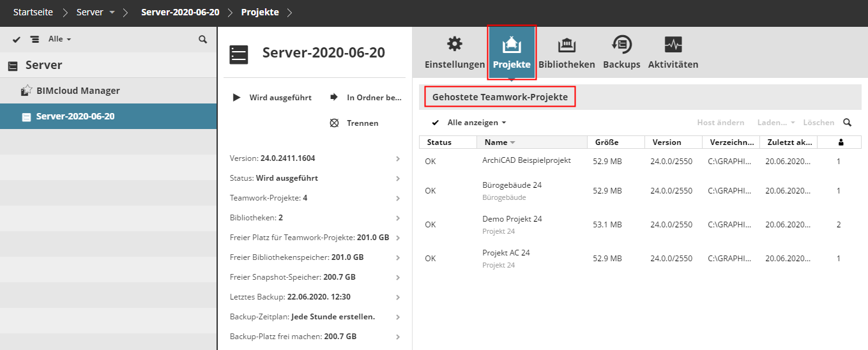Switch to the Projekte tab
This screenshot has width=868, height=350.
point(512,52)
